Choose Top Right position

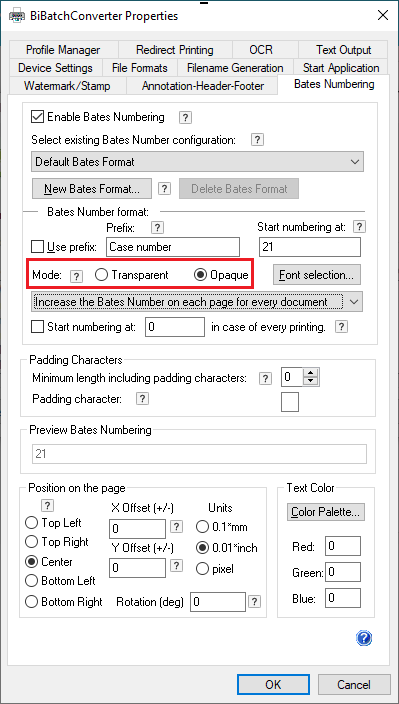[31, 542]
